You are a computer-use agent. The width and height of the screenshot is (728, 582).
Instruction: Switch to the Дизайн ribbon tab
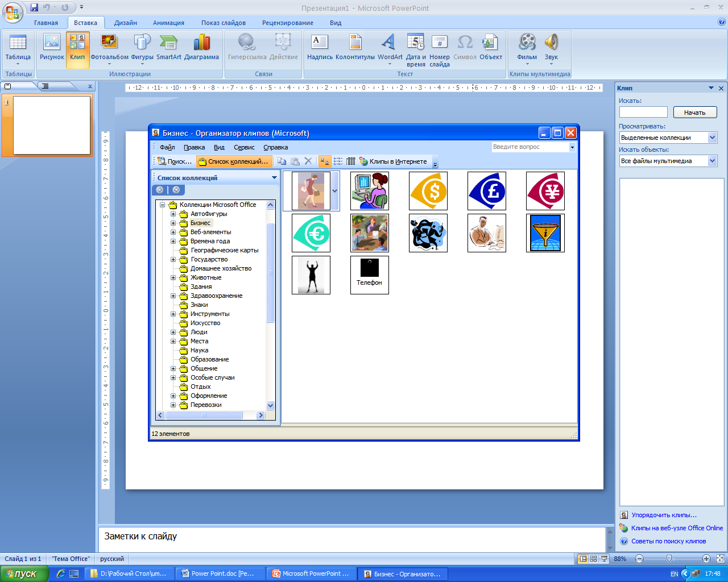126,23
